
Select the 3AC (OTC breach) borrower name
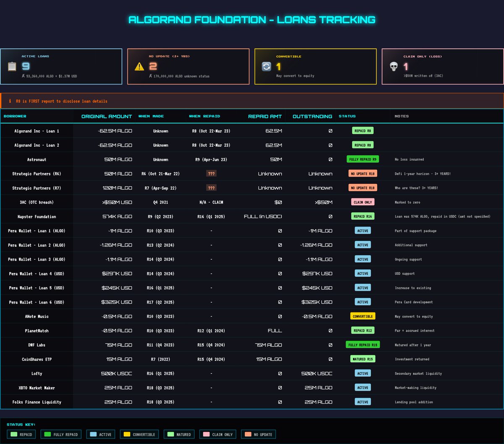coord(37,202)
